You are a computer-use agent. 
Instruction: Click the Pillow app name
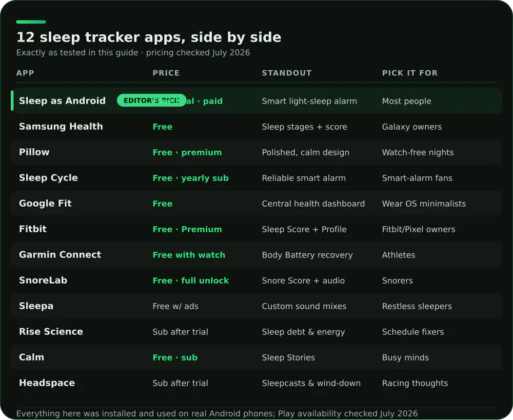tap(34, 152)
